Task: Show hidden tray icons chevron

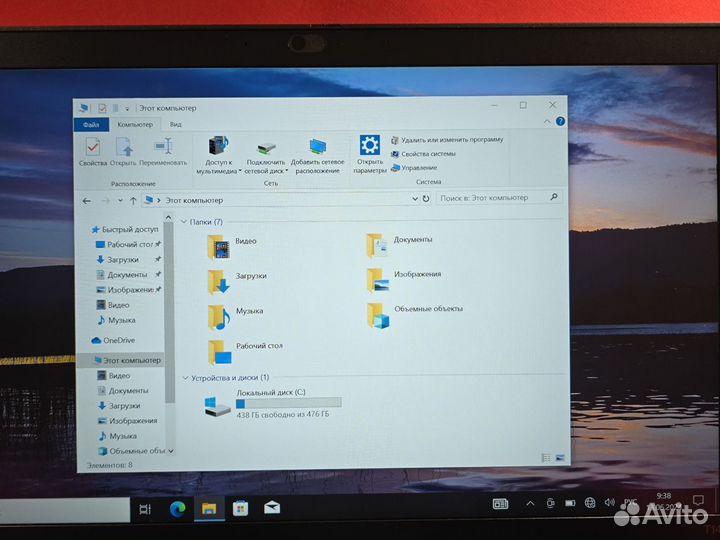Action: (530, 504)
